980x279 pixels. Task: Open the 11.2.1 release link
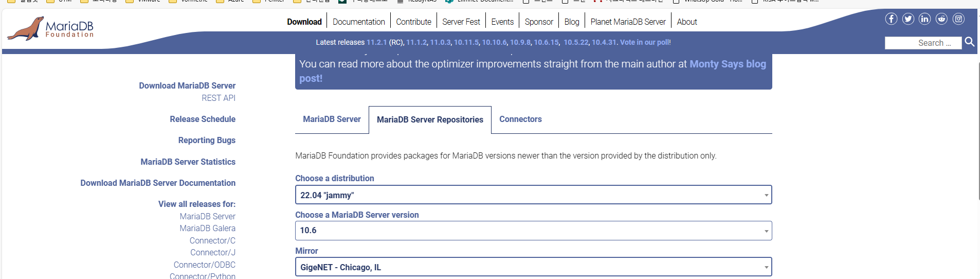pos(376,42)
